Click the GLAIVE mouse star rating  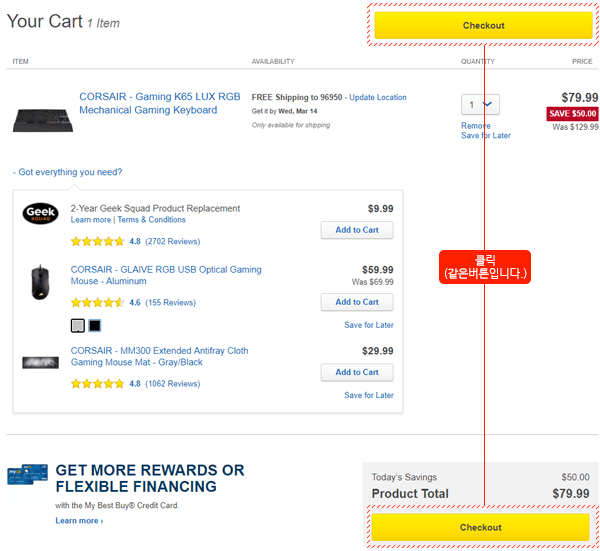[98, 302]
